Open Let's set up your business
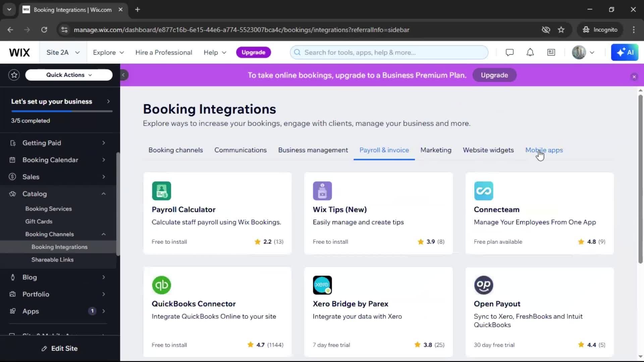 [60, 102]
